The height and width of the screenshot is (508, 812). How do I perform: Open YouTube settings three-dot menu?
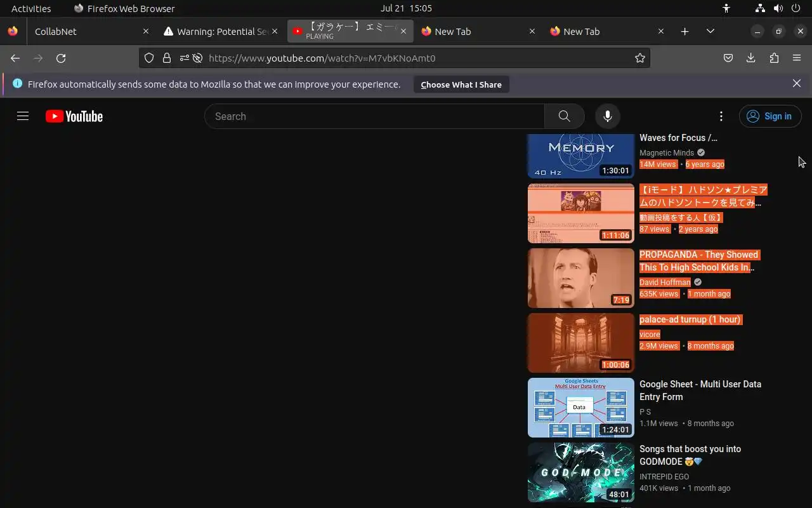[x=721, y=116]
